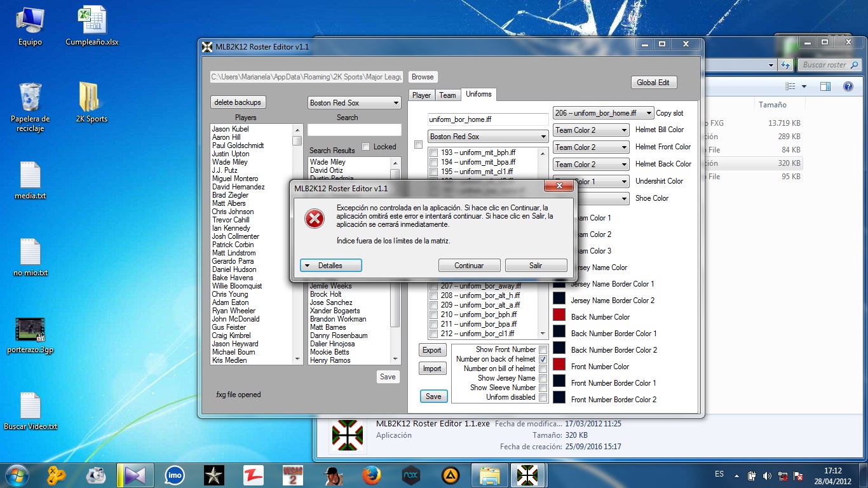Show hidden system tray icons
This screenshot has width=868, height=488.
(736, 475)
